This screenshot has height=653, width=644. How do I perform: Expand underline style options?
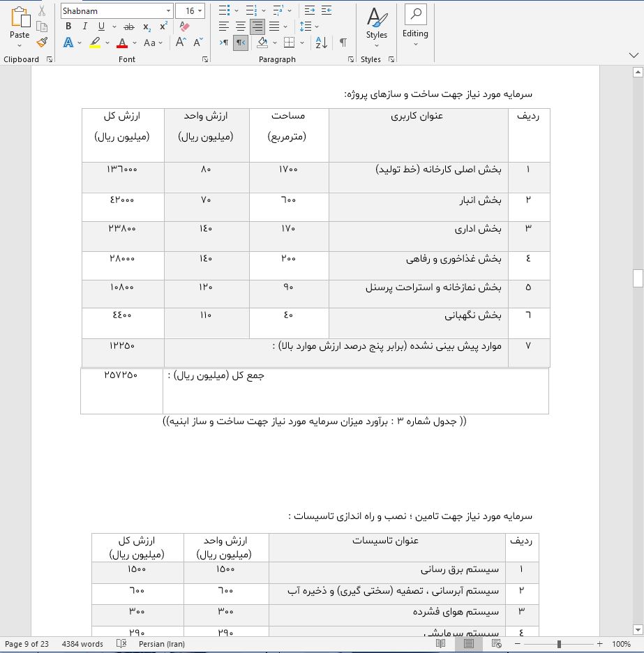(x=114, y=27)
